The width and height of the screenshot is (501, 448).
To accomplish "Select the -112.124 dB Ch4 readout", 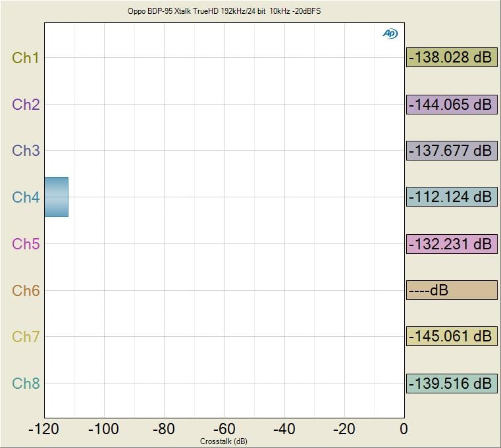I will point(451,197).
